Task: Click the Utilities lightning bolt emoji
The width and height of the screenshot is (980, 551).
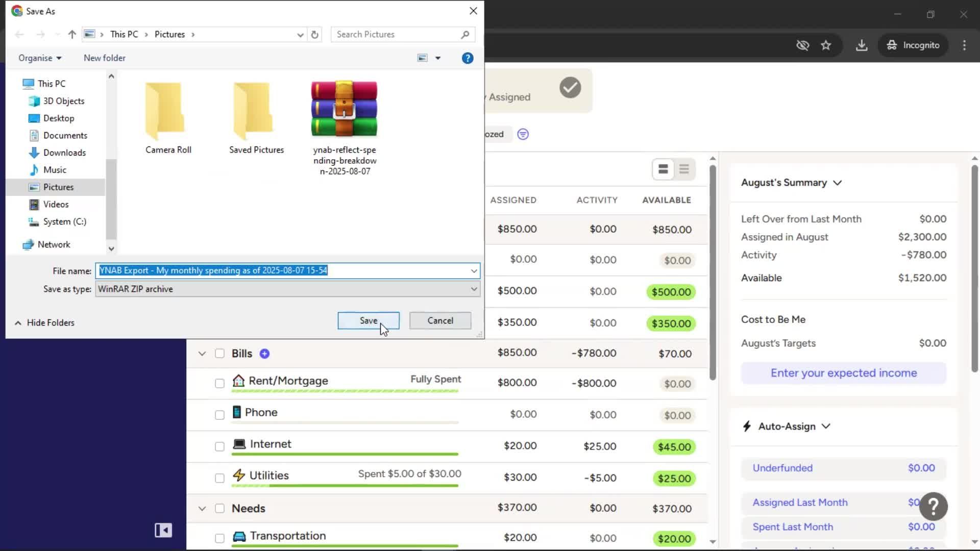Action: (238, 475)
